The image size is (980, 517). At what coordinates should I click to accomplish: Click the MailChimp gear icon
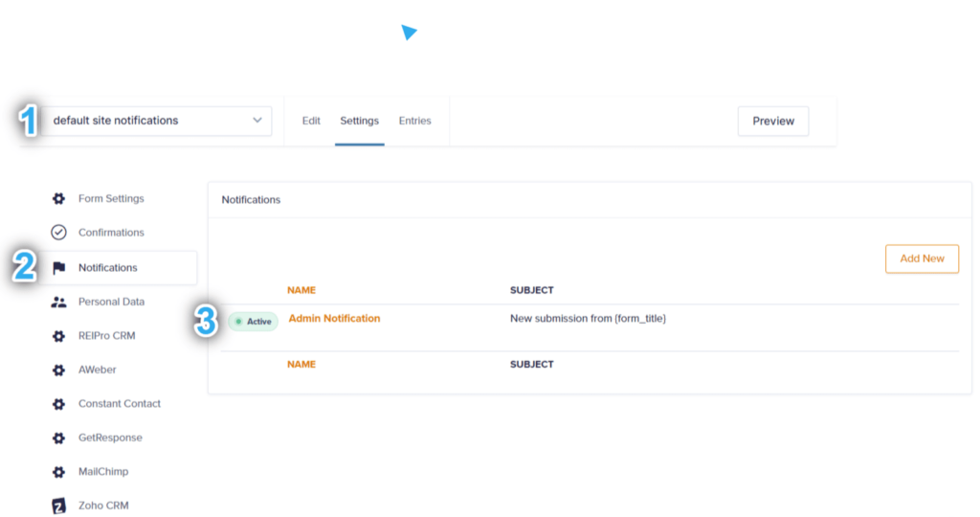pos(58,472)
